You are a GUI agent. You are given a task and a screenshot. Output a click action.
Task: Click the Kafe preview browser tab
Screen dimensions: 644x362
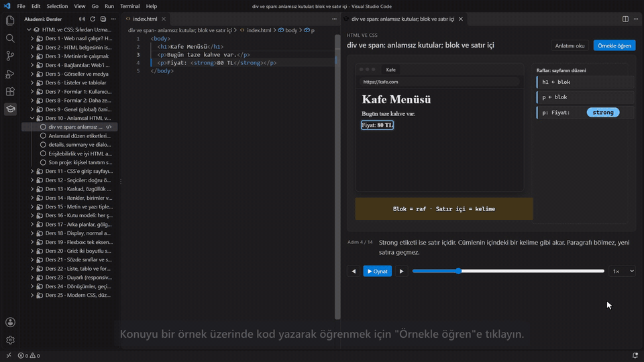390,70
